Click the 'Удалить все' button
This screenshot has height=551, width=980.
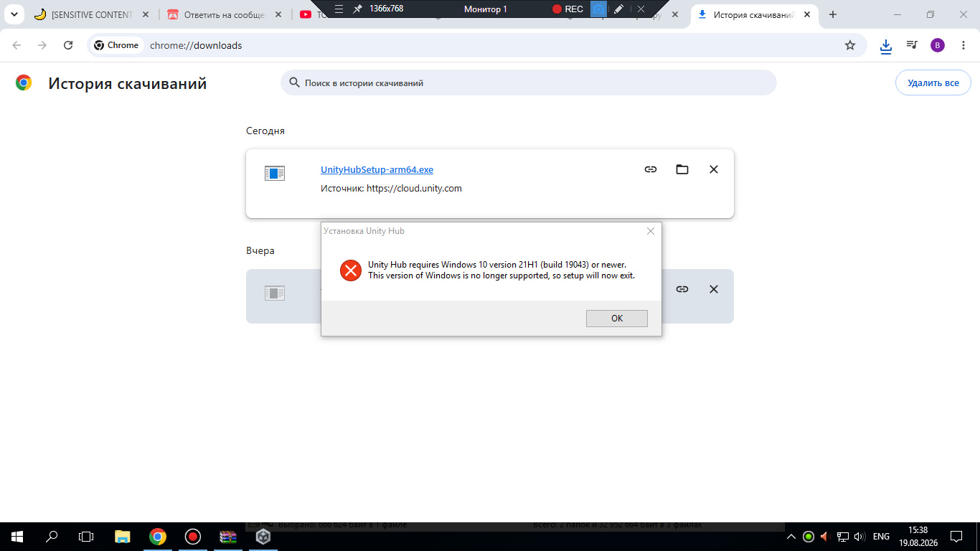[933, 83]
